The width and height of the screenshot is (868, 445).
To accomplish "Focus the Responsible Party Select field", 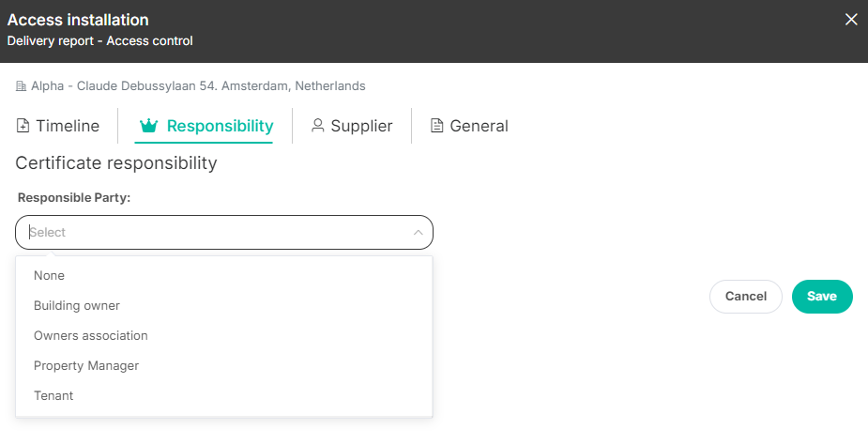I will tap(224, 232).
